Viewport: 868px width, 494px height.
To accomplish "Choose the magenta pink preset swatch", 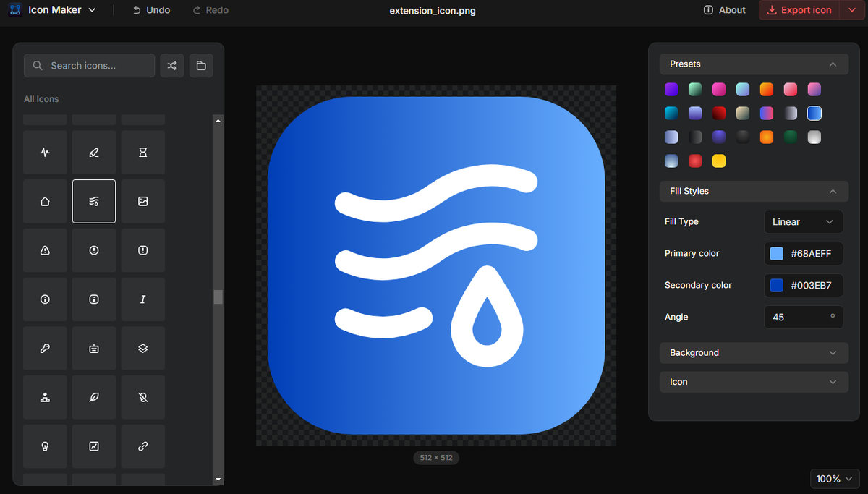I will click(x=719, y=90).
